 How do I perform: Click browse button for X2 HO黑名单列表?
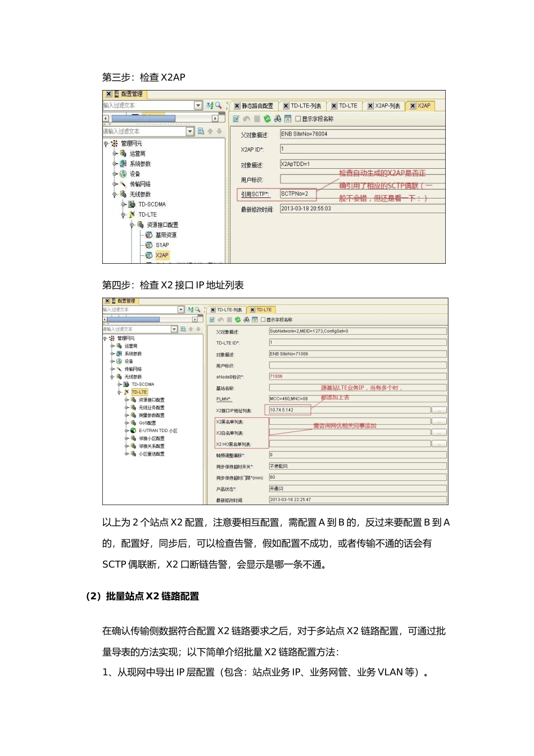[x=439, y=444]
